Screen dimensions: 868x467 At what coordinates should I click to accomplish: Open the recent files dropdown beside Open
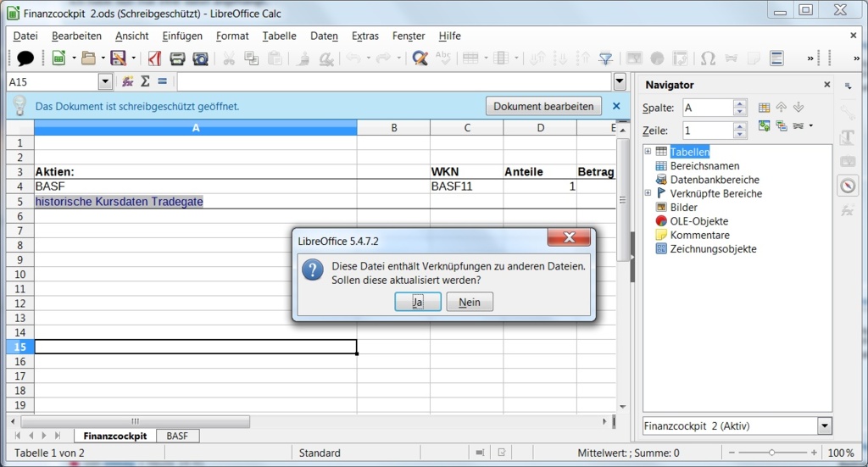[x=103, y=58]
